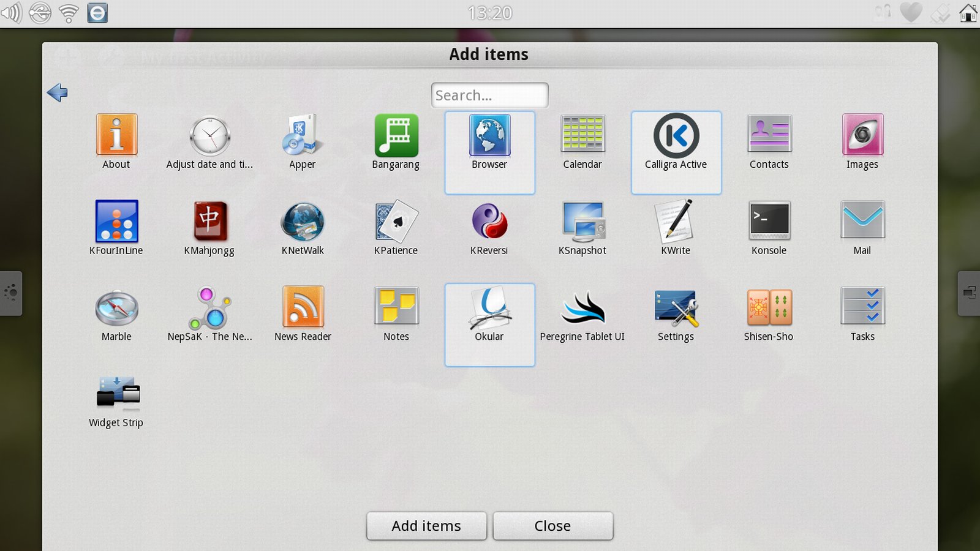Click the Close button
Screen dimensions: 980x551
[552, 526]
